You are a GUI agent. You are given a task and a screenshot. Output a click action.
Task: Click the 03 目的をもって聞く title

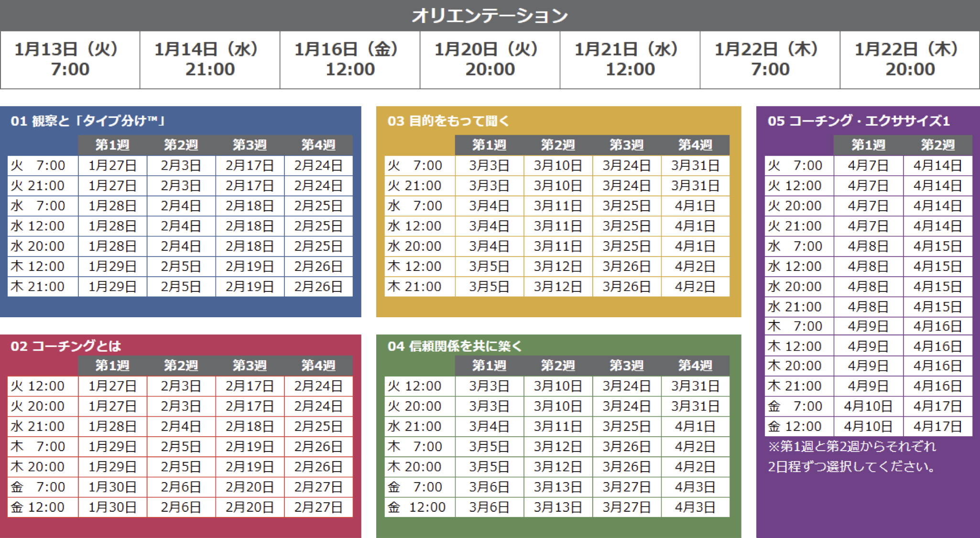448,121
